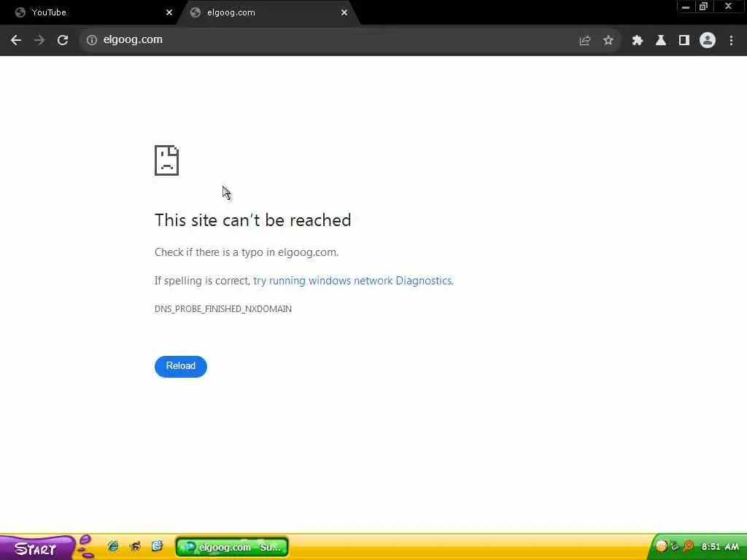Screen dimensions: 747x560
Task: Reload the page with the refresh icon
Action: 63,40
